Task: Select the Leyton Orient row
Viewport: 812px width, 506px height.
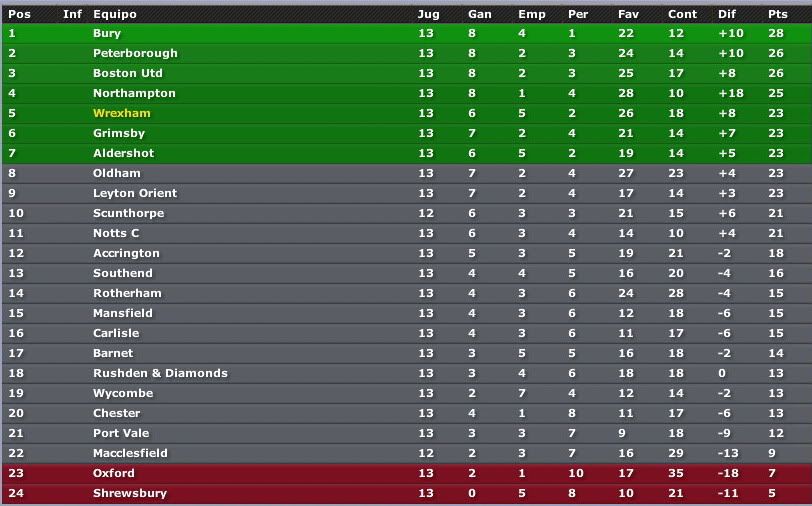Action: (406, 194)
